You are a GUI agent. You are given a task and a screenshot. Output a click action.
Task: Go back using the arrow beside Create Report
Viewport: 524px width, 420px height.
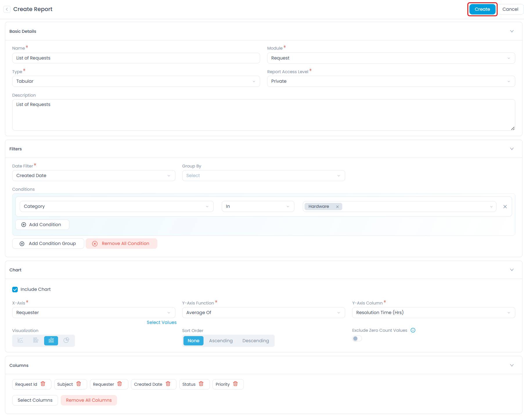(x=7, y=9)
